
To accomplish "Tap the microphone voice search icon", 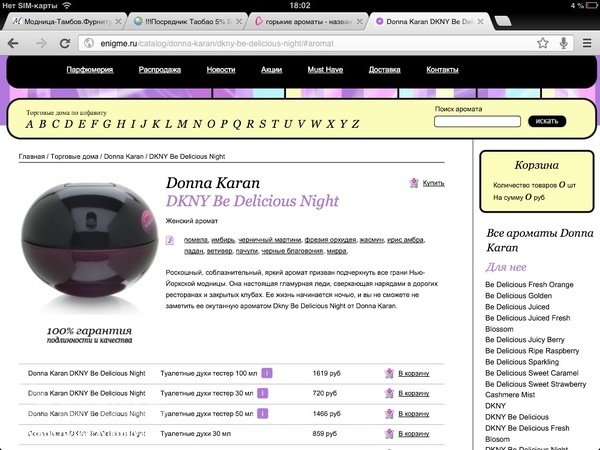I will pos(564,43).
